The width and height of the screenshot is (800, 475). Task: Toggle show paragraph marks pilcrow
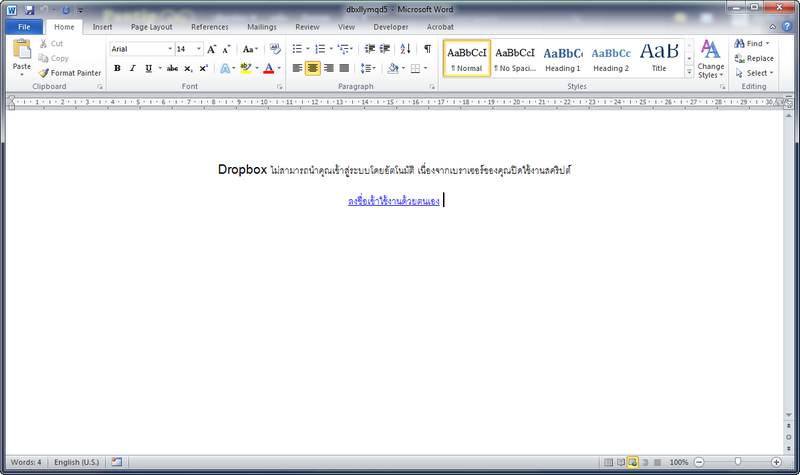[428, 49]
